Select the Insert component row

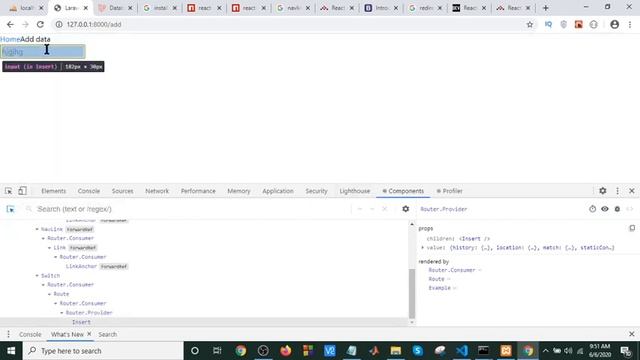[x=204, y=322]
